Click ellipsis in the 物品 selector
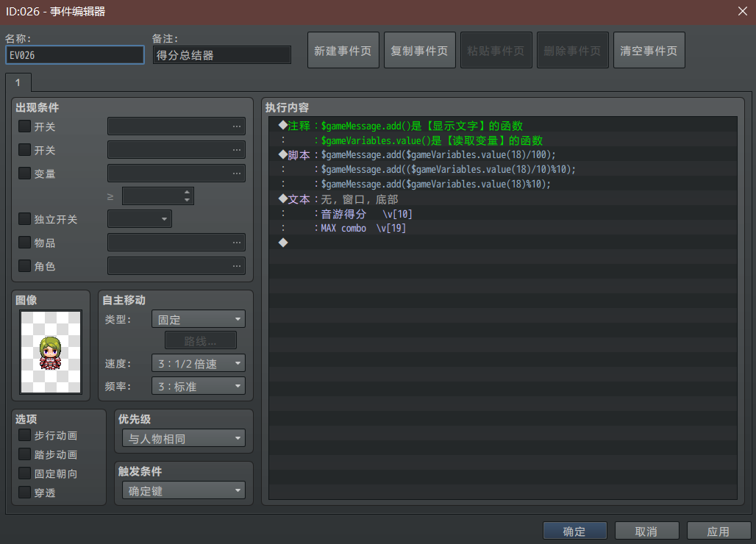The image size is (756, 544). point(236,243)
